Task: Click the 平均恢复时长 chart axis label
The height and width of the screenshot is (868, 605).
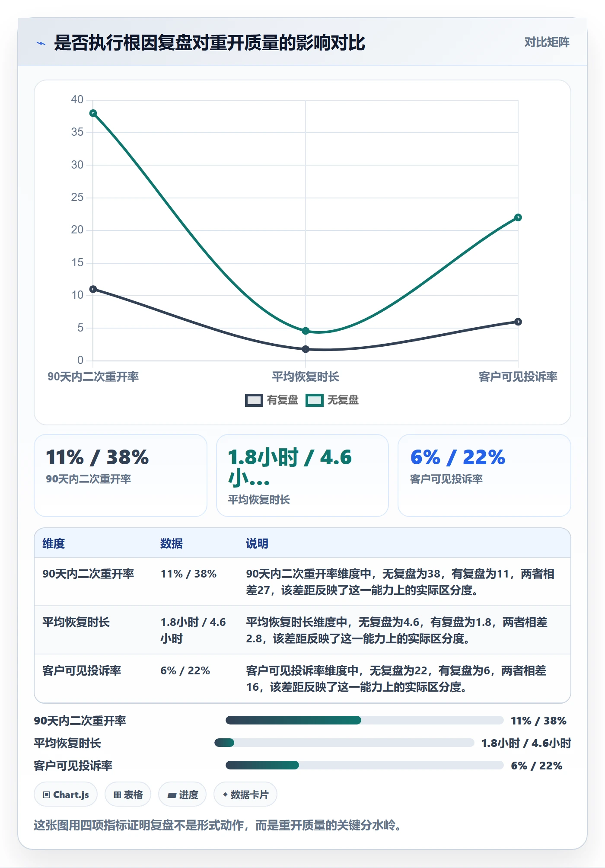Action: click(x=306, y=377)
